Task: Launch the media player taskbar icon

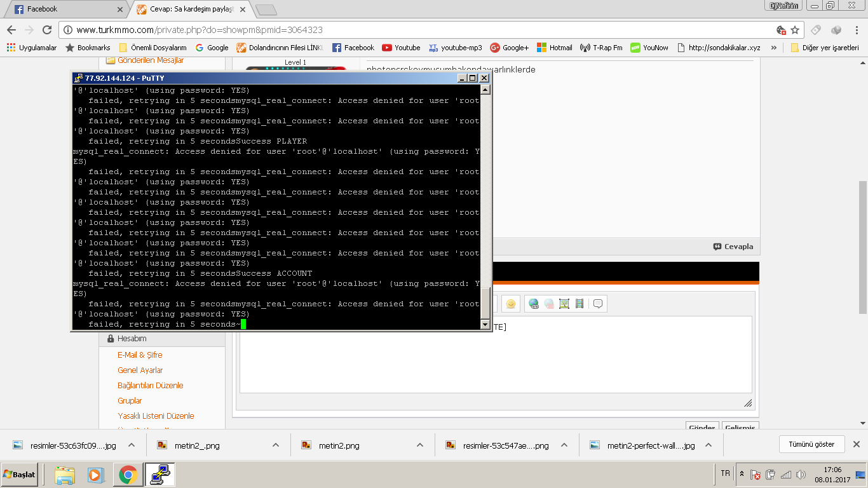Action: (x=95, y=475)
